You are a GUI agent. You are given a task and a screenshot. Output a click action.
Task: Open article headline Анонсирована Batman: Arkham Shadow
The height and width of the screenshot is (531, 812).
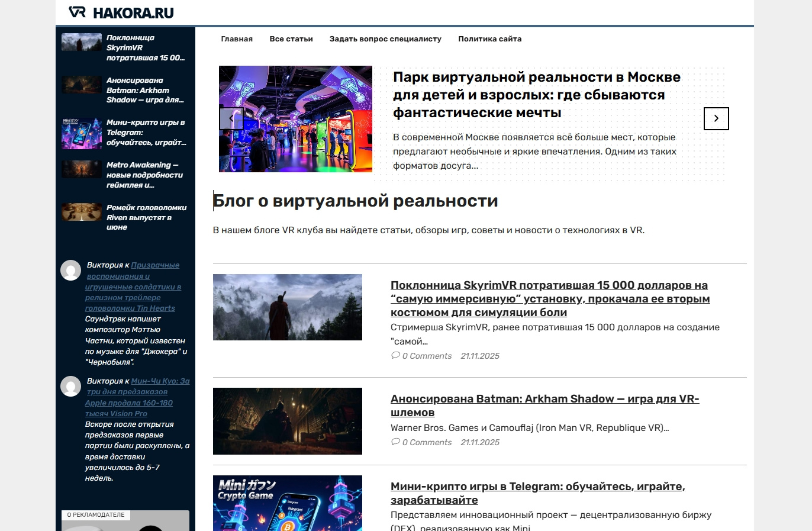click(x=545, y=406)
